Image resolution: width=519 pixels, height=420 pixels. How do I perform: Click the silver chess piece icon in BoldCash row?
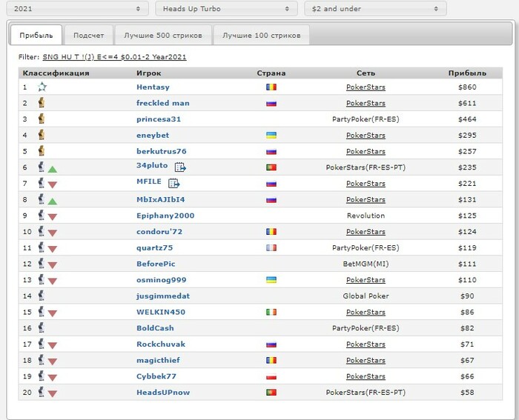[41, 327]
